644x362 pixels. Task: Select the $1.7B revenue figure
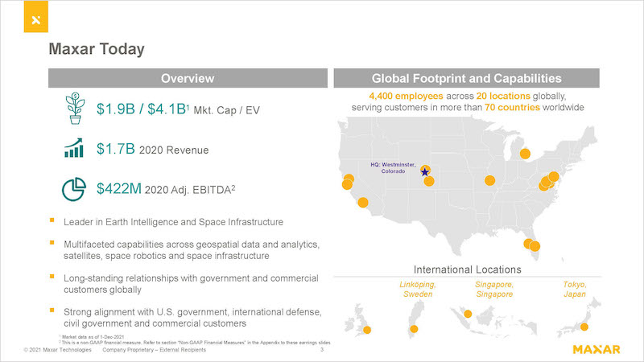[x=115, y=149]
